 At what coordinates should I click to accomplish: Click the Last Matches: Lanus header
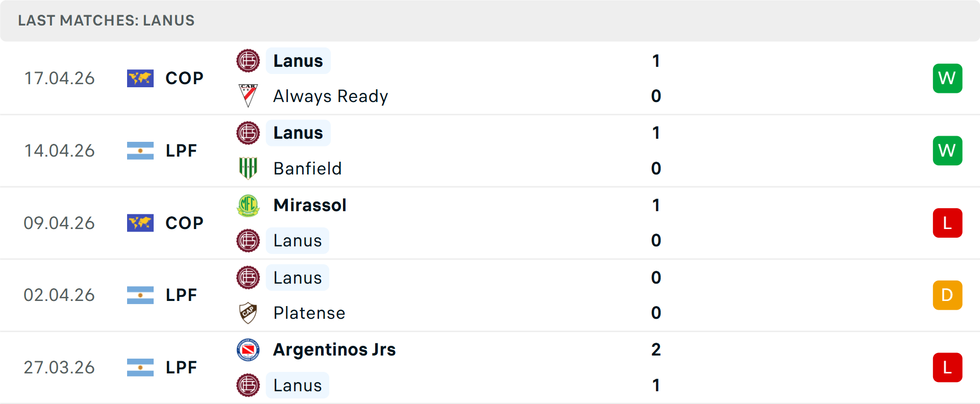pyautogui.click(x=106, y=20)
